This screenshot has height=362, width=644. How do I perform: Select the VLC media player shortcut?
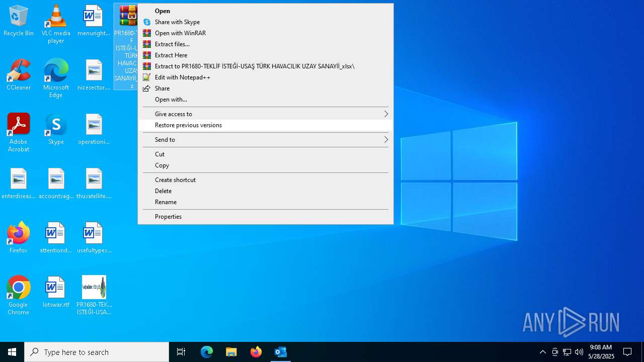(x=56, y=24)
